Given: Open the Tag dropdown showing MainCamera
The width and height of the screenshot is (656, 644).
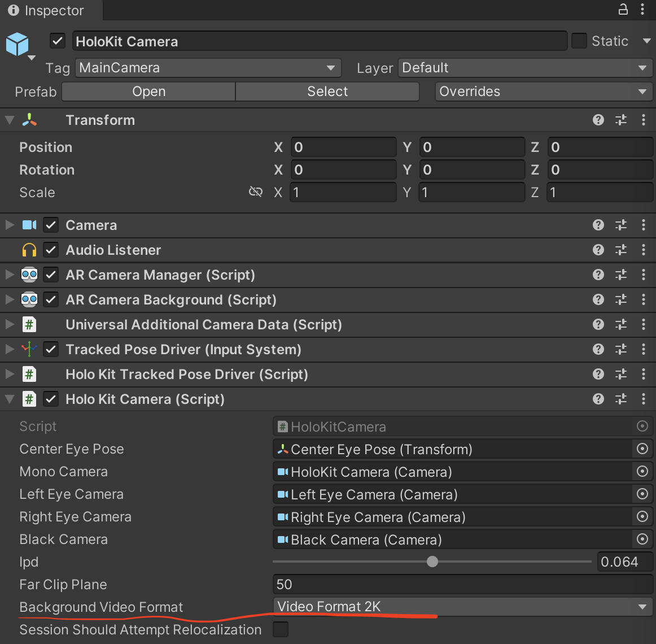Looking at the screenshot, I should 208,68.
